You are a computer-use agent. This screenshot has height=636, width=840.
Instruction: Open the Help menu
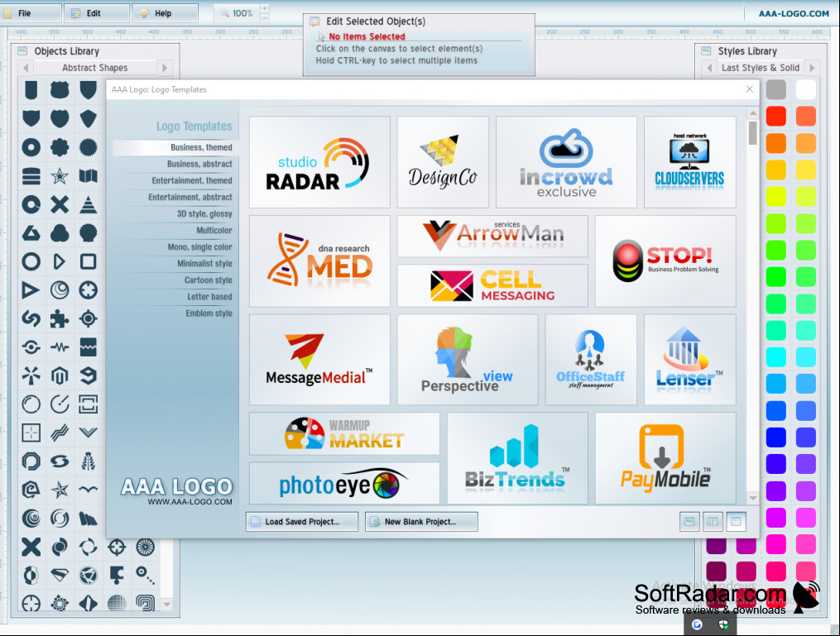click(x=165, y=13)
